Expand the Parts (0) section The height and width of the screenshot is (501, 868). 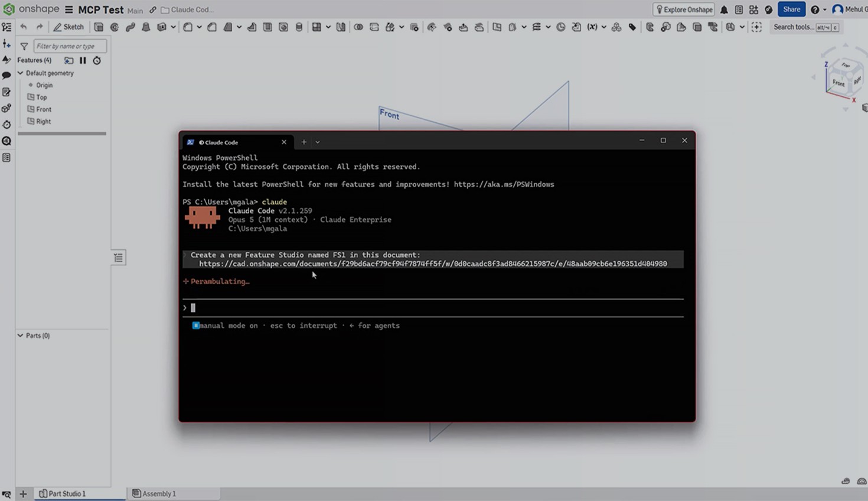[21, 336]
